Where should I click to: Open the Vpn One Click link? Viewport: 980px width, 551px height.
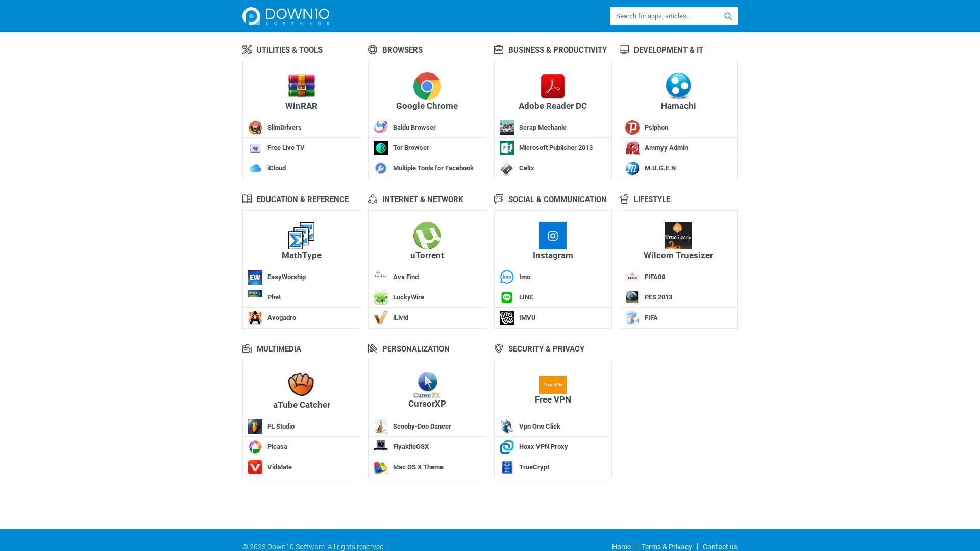(540, 427)
